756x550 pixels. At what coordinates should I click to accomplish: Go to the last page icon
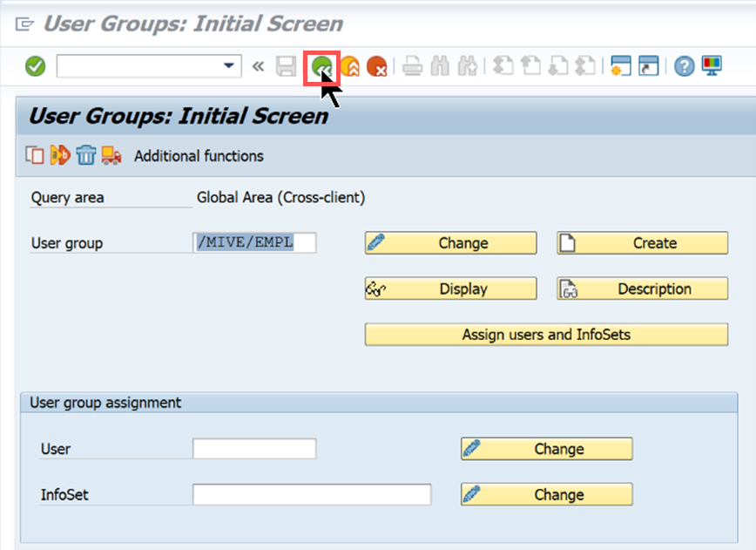pos(586,66)
